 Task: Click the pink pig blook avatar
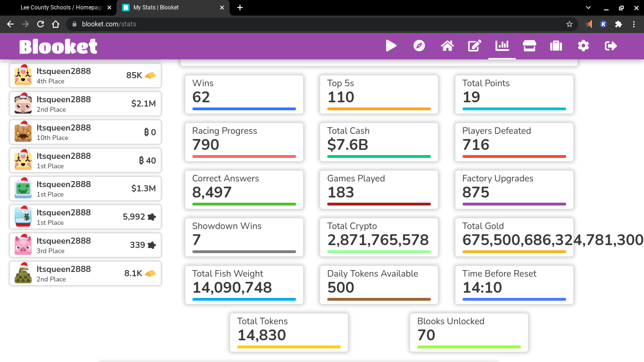point(23,245)
